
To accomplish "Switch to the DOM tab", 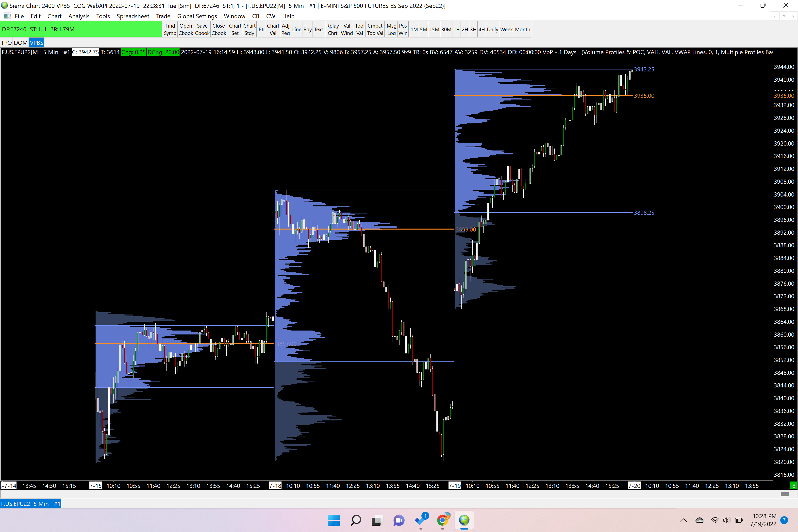I will [x=21, y=43].
